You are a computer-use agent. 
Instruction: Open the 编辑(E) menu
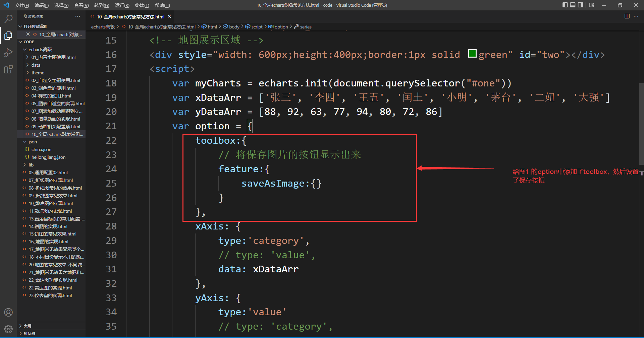(42, 5)
